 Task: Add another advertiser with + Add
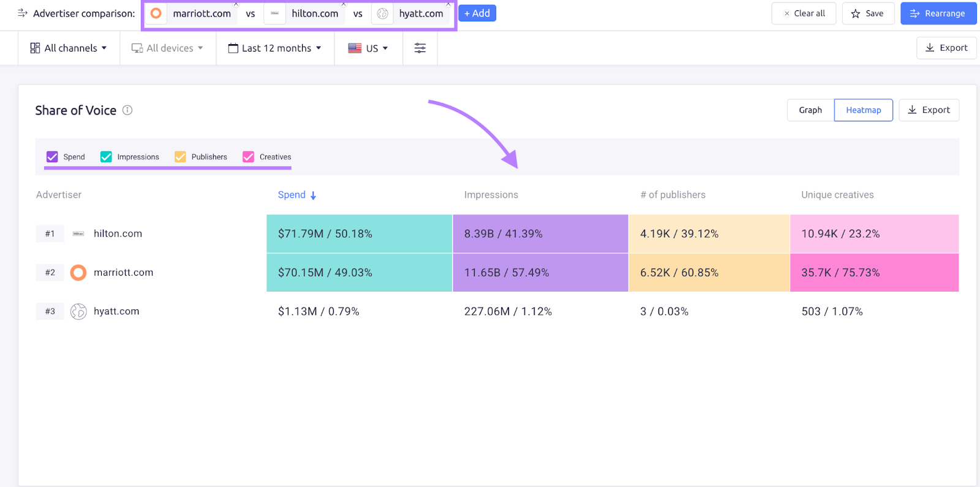[x=477, y=13]
